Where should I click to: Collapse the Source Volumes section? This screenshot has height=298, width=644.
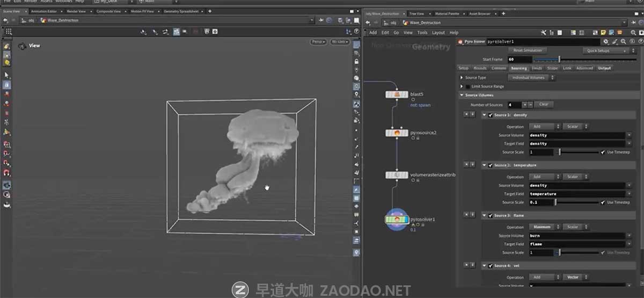462,95
